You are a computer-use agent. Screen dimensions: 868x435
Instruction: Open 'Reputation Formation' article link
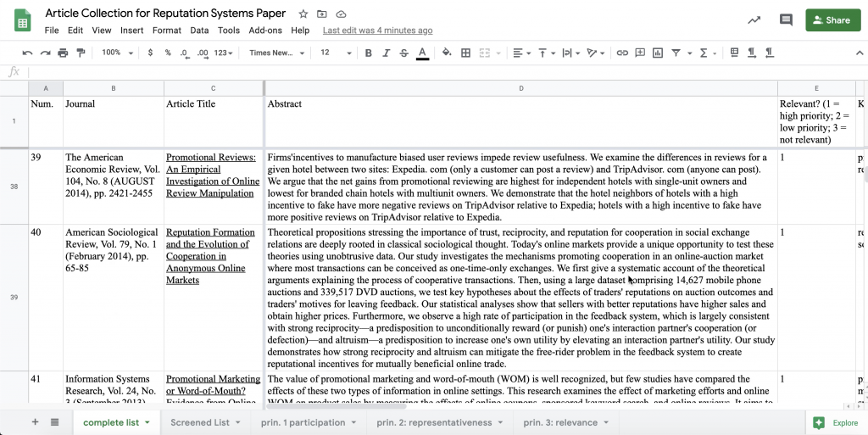(210, 256)
